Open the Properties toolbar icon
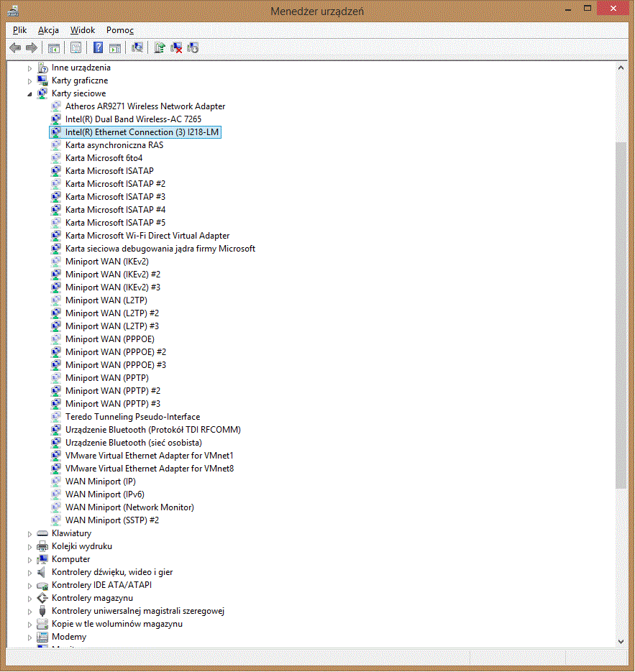Screen dimensions: 635x672 click(x=76, y=47)
